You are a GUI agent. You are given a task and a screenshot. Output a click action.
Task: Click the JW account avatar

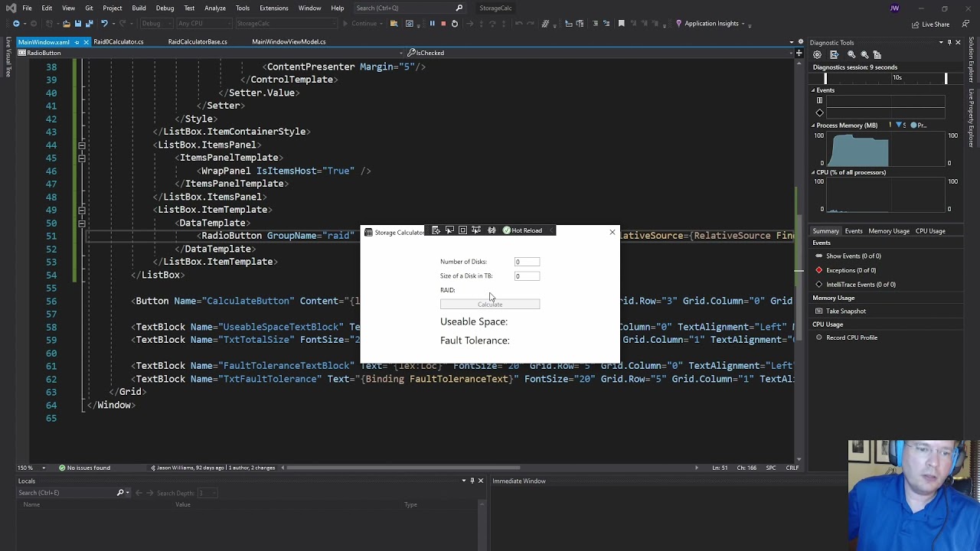(895, 8)
